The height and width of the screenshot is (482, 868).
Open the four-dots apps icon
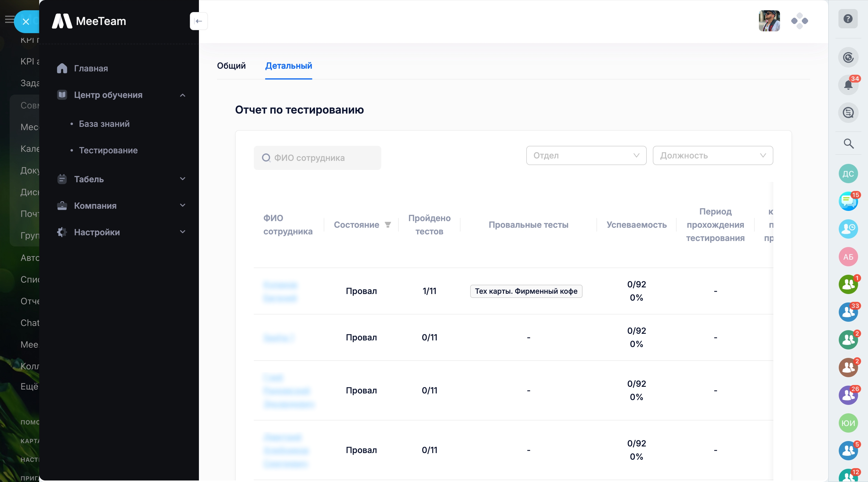(x=799, y=21)
